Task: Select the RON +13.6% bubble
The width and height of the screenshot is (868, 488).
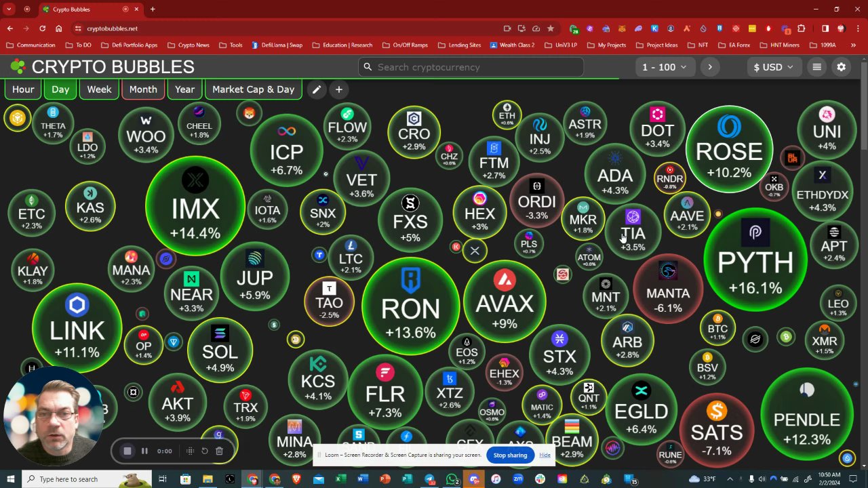Action: pos(410,305)
